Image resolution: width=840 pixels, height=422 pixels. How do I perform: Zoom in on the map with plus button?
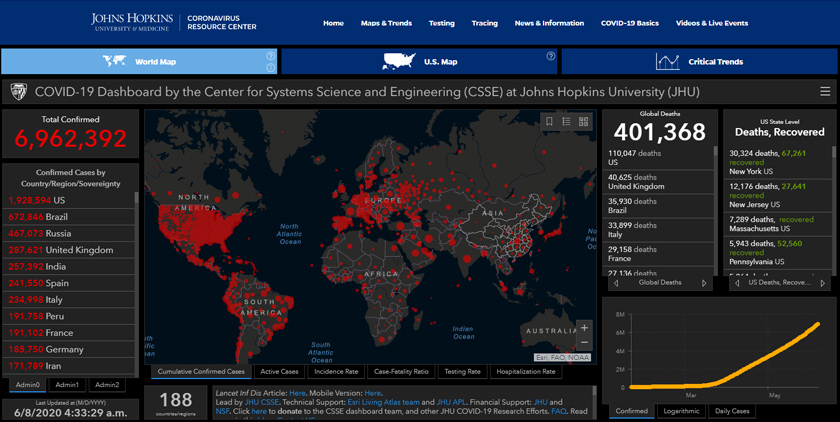[584, 328]
